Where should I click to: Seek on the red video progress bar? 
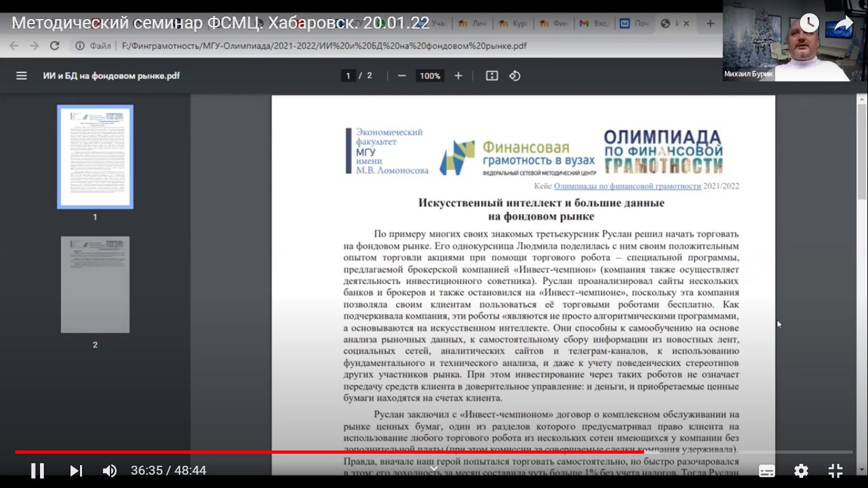pos(434,452)
